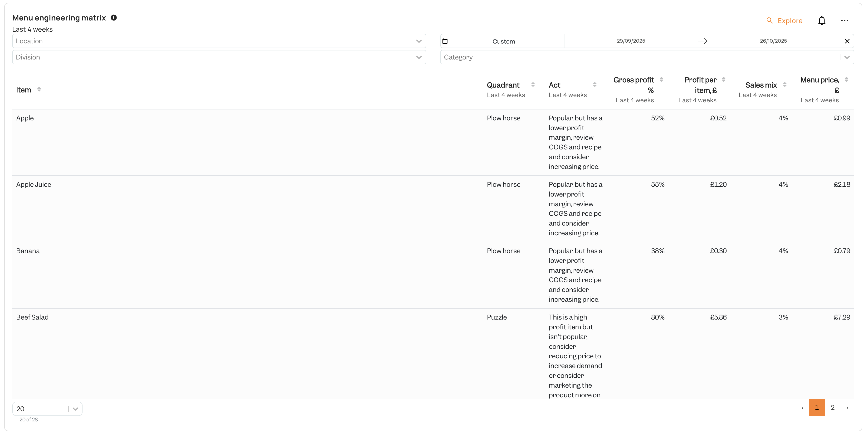The width and height of the screenshot is (868, 434).
Task: Click Banana's gross profit 38%
Action: (657, 251)
